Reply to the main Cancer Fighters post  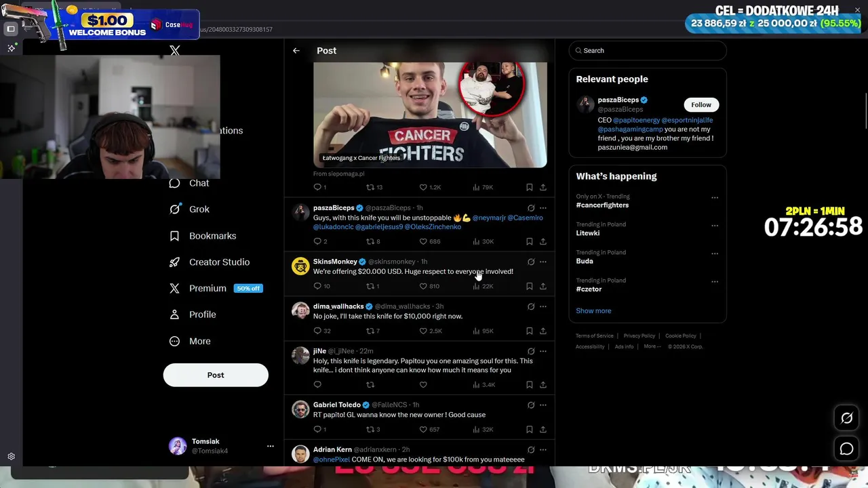click(317, 187)
